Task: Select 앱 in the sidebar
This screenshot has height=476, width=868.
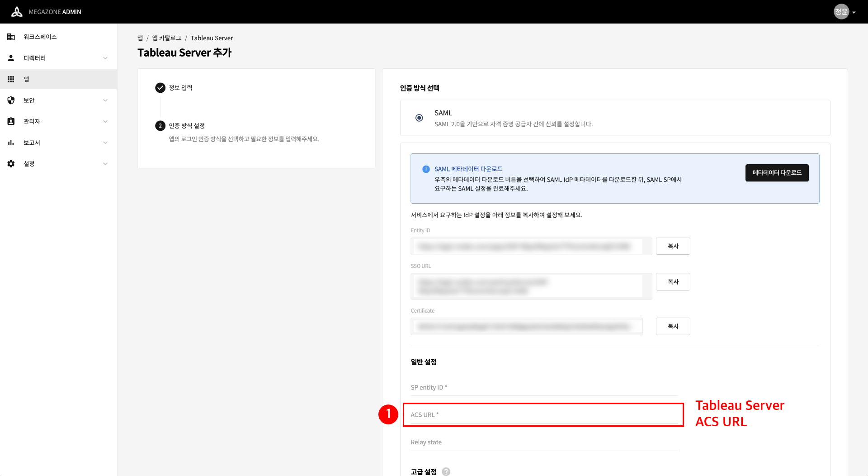Action: tap(58, 79)
